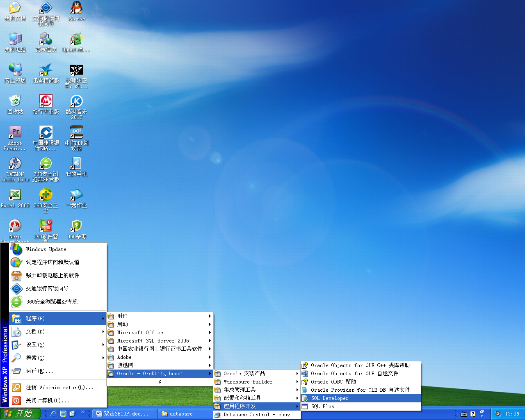The image size is (525, 420).
Task: Open the 迷你PDF阅读器 desktop icon
Action: [77, 138]
